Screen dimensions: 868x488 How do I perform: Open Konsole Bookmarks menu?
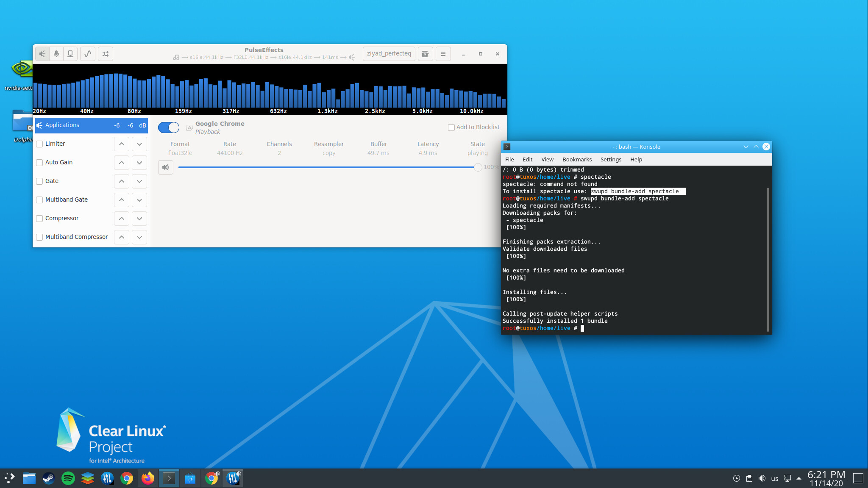point(577,159)
